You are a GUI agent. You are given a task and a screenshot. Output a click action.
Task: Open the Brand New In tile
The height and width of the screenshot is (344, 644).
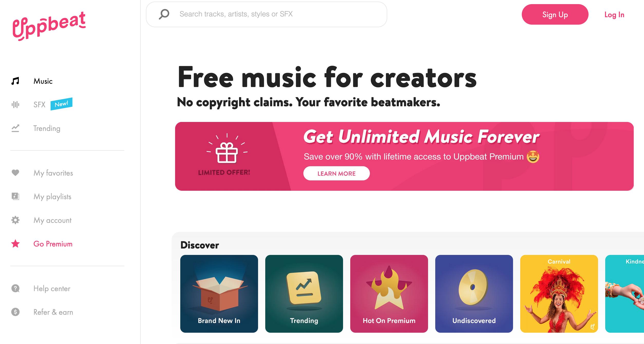coord(219,294)
